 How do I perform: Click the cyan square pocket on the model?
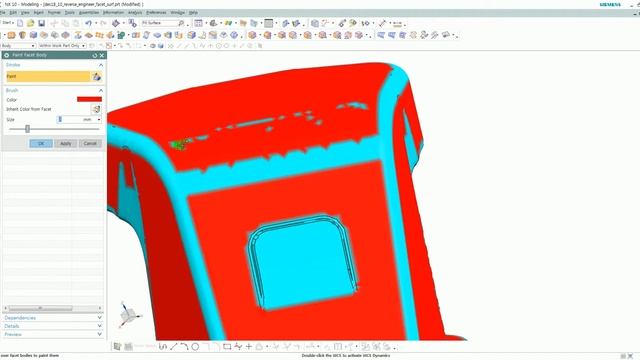(303, 263)
